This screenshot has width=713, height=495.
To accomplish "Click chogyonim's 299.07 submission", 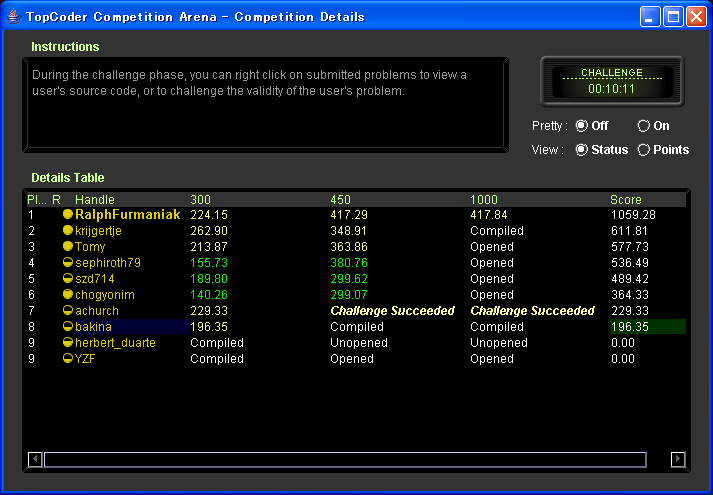I will (x=349, y=295).
